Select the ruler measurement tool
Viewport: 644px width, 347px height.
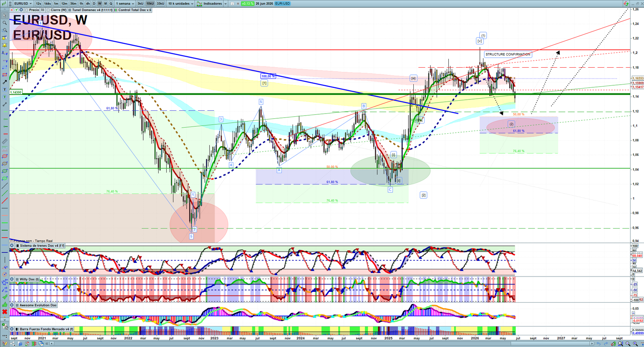pyautogui.click(x=4, y=141)
